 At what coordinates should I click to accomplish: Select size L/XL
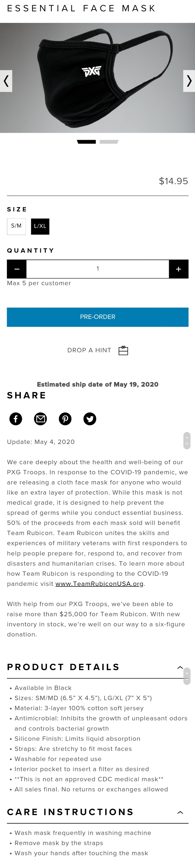(x=40, y=226)
